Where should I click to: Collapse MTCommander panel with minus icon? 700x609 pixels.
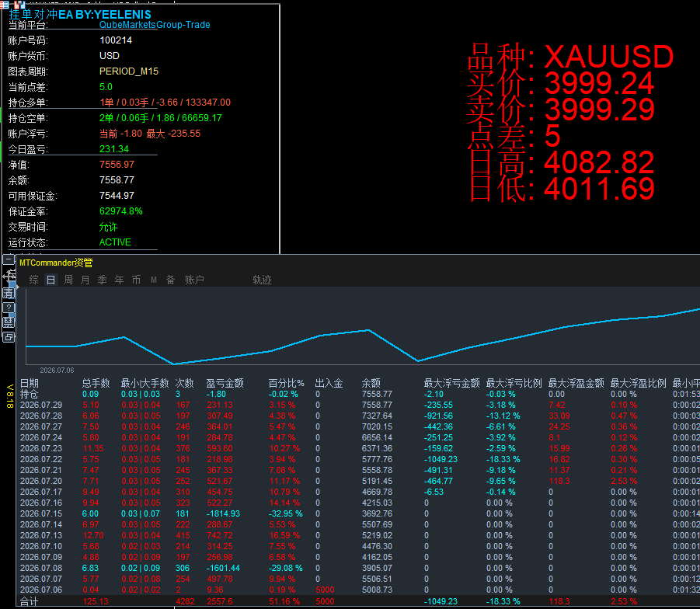click(9, 259)
